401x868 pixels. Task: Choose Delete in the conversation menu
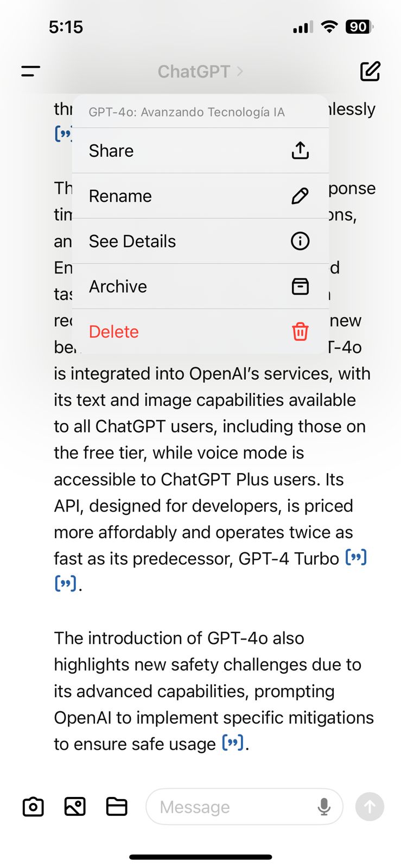[200, 331]
